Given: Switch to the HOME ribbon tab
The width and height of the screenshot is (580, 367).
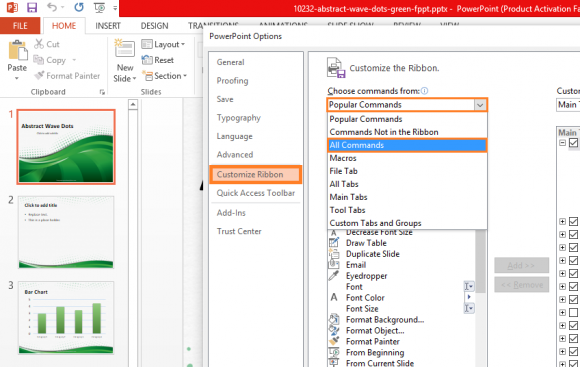Looking at the screenshot, I should (64, 26).
